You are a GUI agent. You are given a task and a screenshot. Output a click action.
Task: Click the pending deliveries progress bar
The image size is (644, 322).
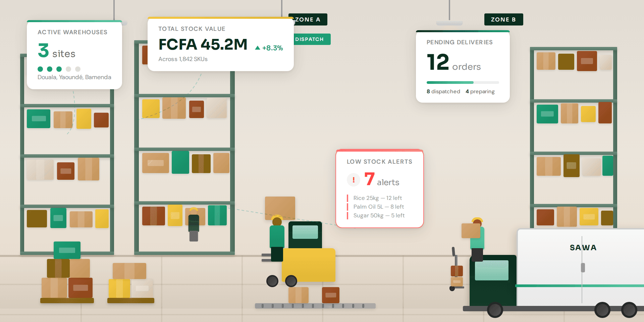[x=463, y=83]
